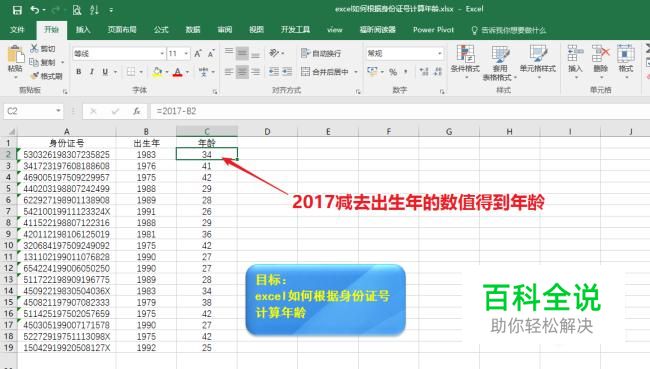Image resolution: width=650 pixels, height=369 pixels.
Task: Increase font size with larger A icon
Action: pos(198,53)
